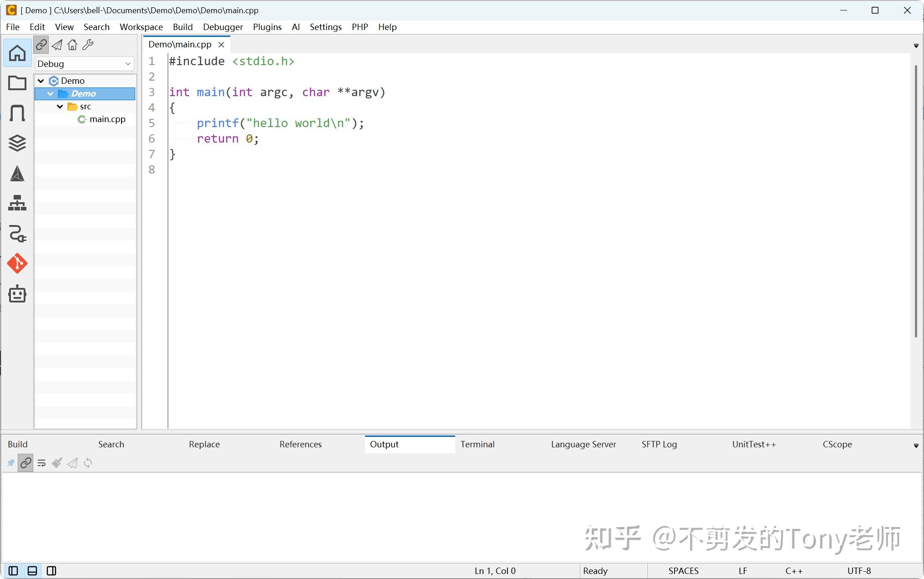Collapse the Demo workspace root node
This screenshot has width=924, height=579.
[x=41, y=81]
